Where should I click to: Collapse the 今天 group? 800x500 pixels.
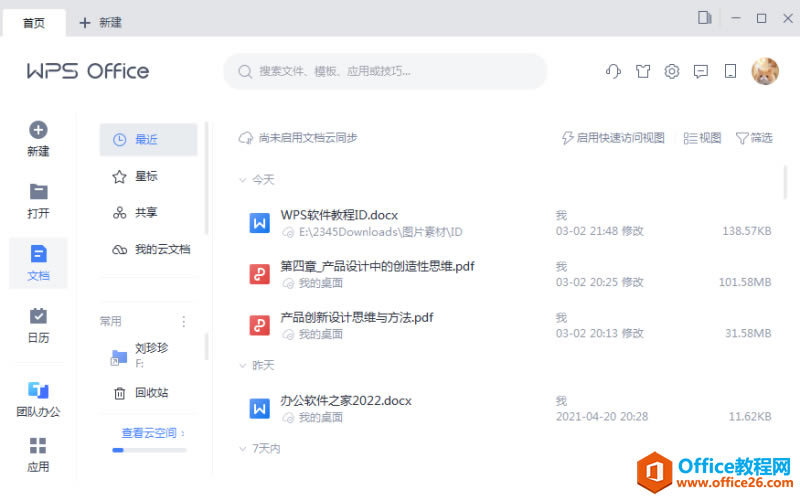(x=243, y=180)
